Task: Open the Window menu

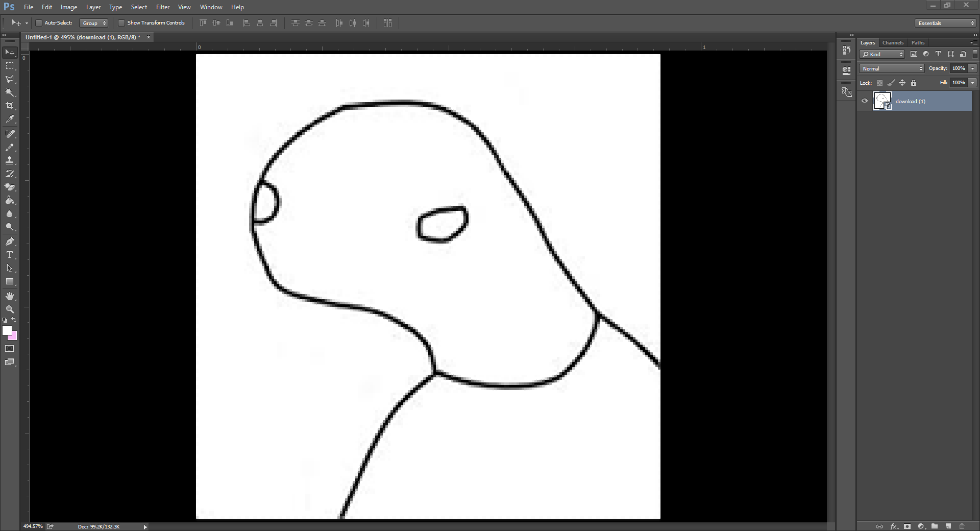Action: [x=211, y=7]
